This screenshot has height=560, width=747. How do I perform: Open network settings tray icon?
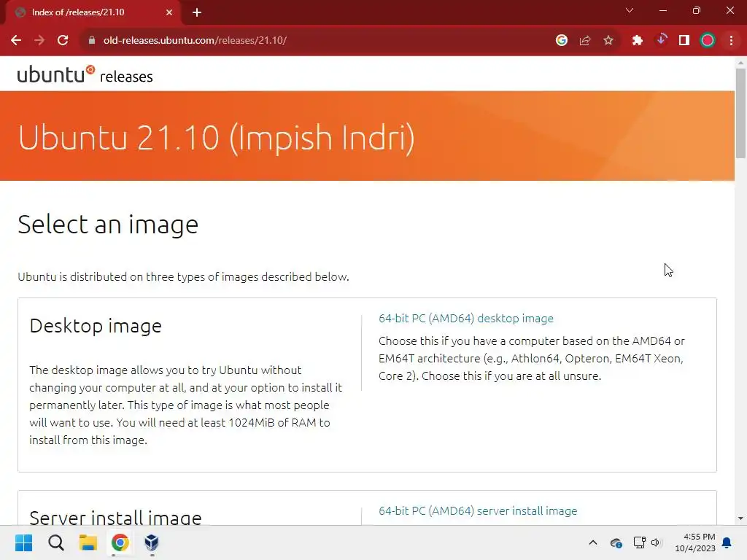click(639, 542)
